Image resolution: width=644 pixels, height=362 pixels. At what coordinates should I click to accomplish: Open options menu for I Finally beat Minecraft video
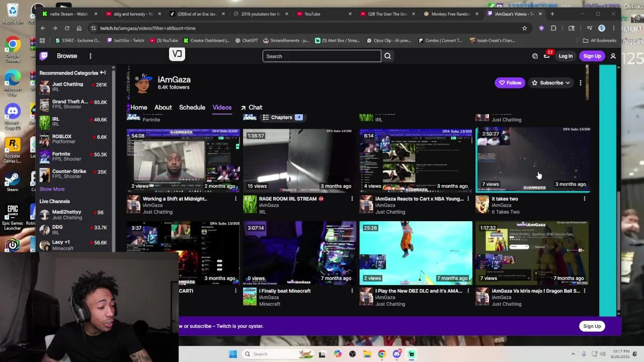[x=352, y=291]
